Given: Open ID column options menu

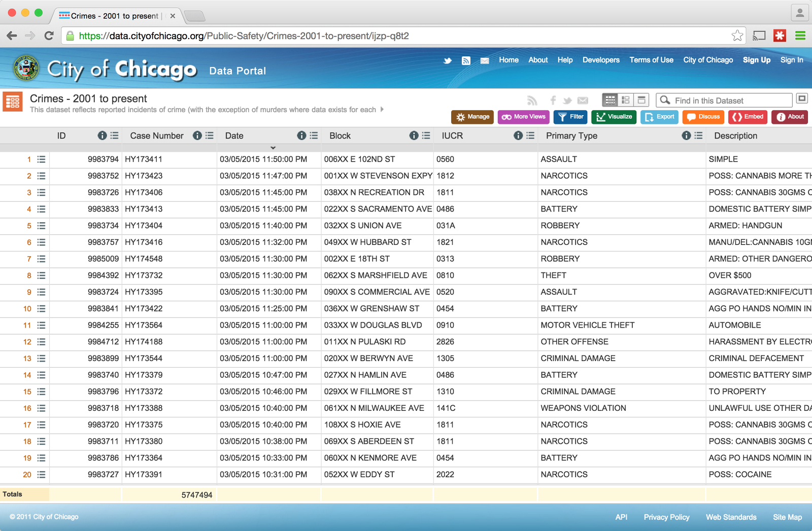Looking at the screenshot, I should pyautogui.click(x=115, y=135).
